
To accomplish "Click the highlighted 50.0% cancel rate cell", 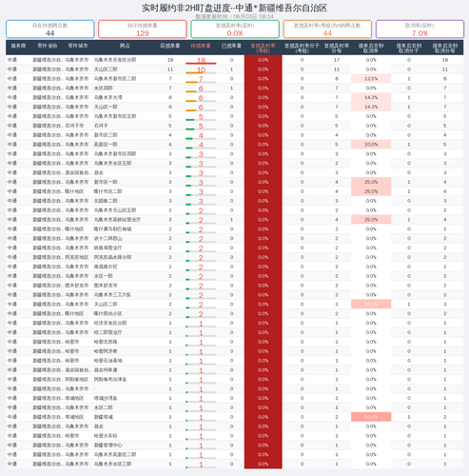I will (x=371, y=417).
